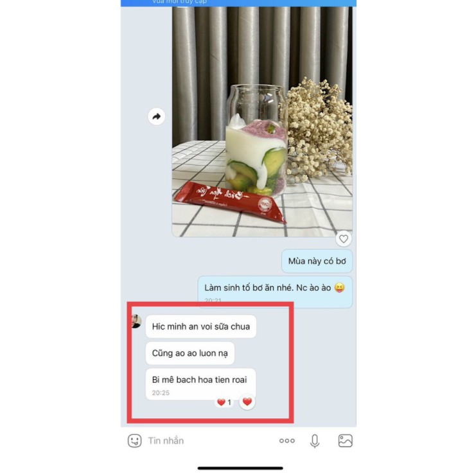Image resolution: width=476 pixels, height=476 pixels.
Task: Tap the microphone voice message icon
Action: (x=315, y=441)
